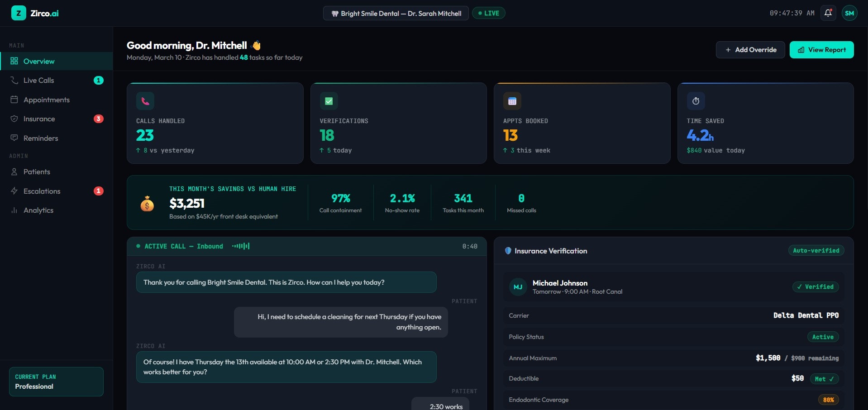Open the Patients section icon

[14, 172]
